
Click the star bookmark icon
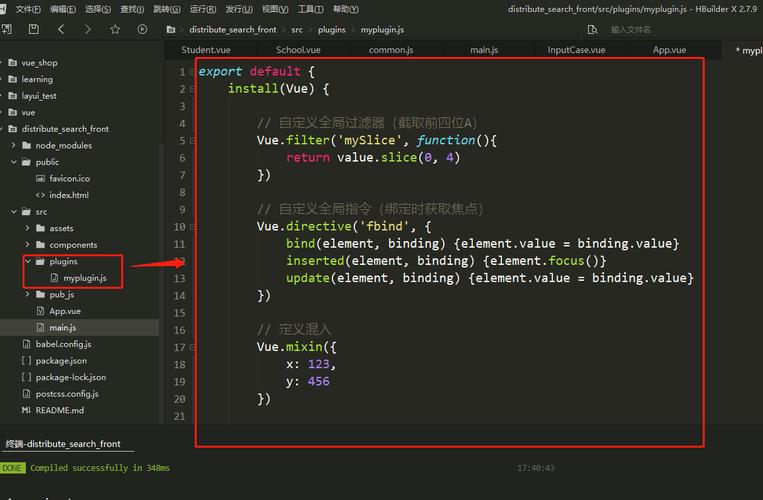(x=115, y=29)
